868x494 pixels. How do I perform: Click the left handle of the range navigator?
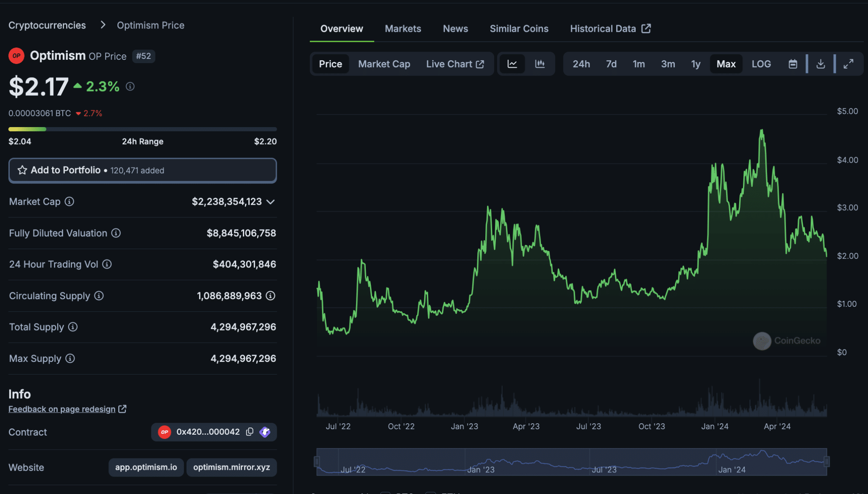[x=317, y=461]
